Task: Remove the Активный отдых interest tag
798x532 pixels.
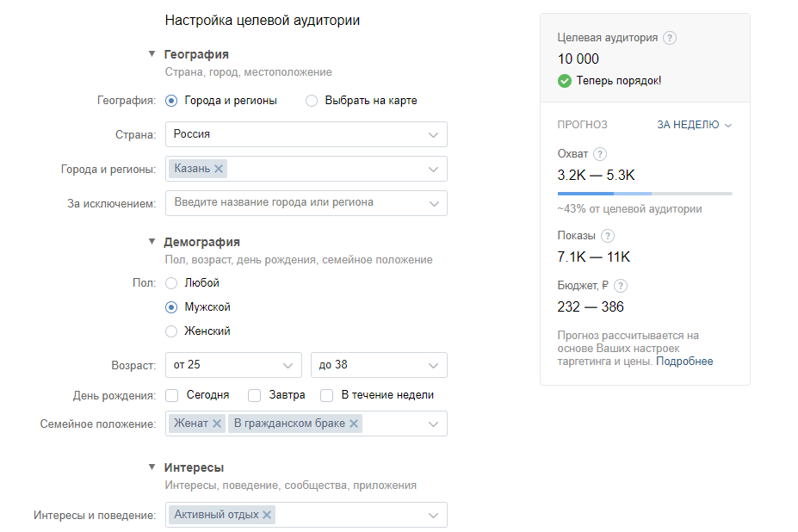Action: (267, 515)
